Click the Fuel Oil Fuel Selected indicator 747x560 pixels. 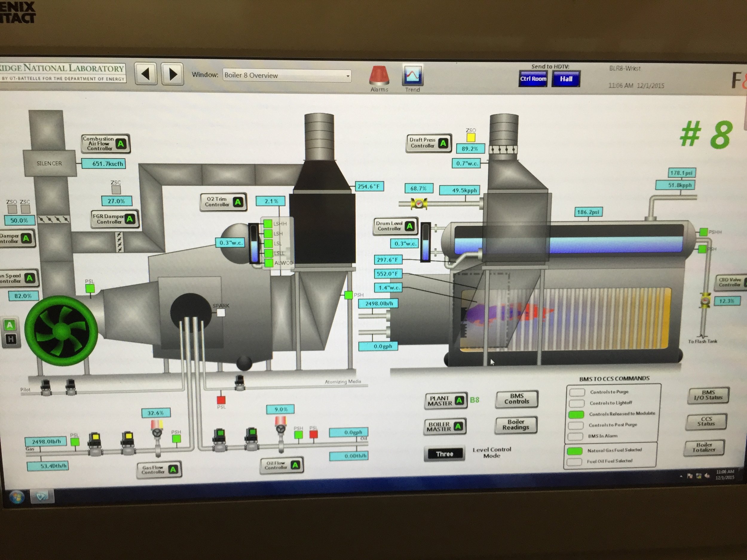pyautogui.click(x=574, y=461)
